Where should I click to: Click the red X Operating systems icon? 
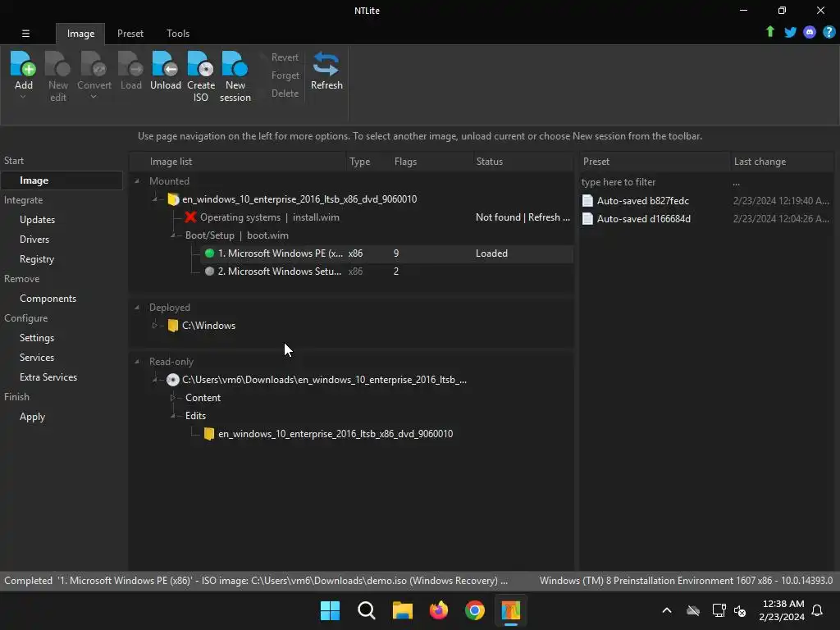pos(190,217)
